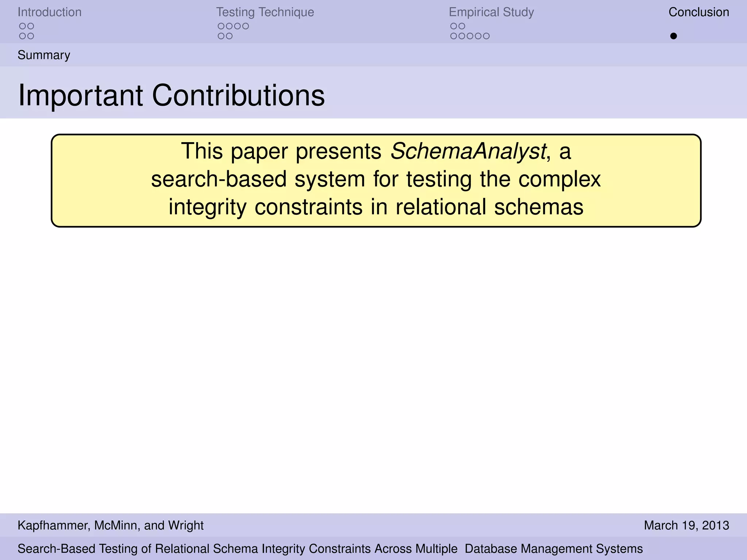Click the yellow contribution statement box
This screenshot has width=747, height=560.
376,180
